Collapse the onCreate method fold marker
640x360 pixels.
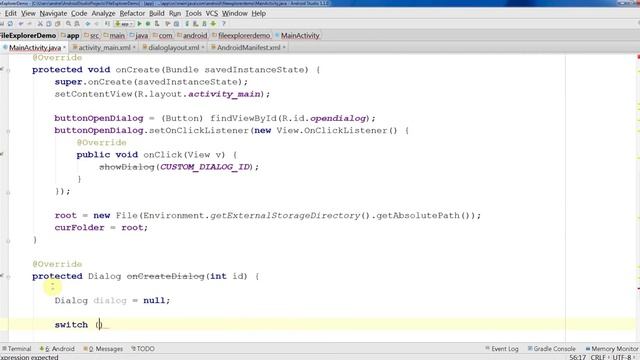(8, 70)
